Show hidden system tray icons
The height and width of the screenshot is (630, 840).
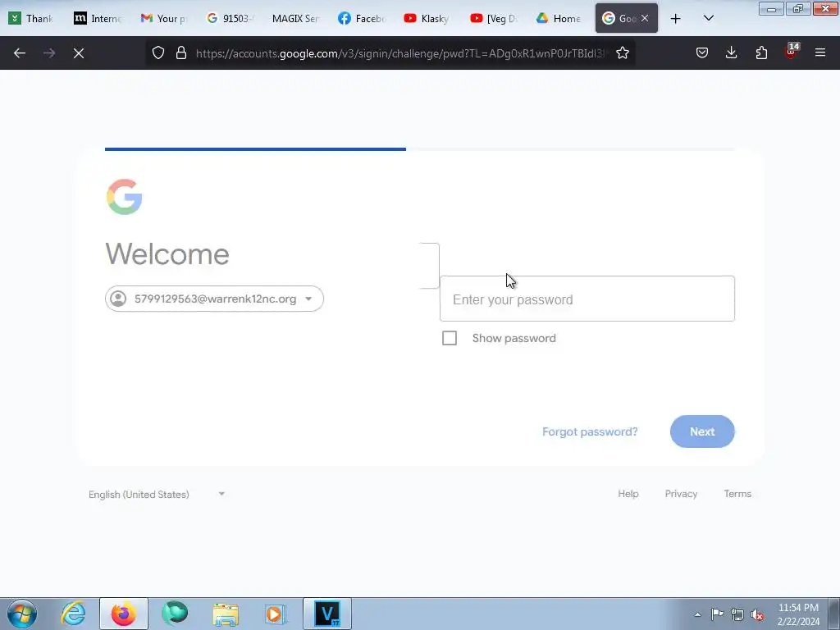(x=697, y=614)
